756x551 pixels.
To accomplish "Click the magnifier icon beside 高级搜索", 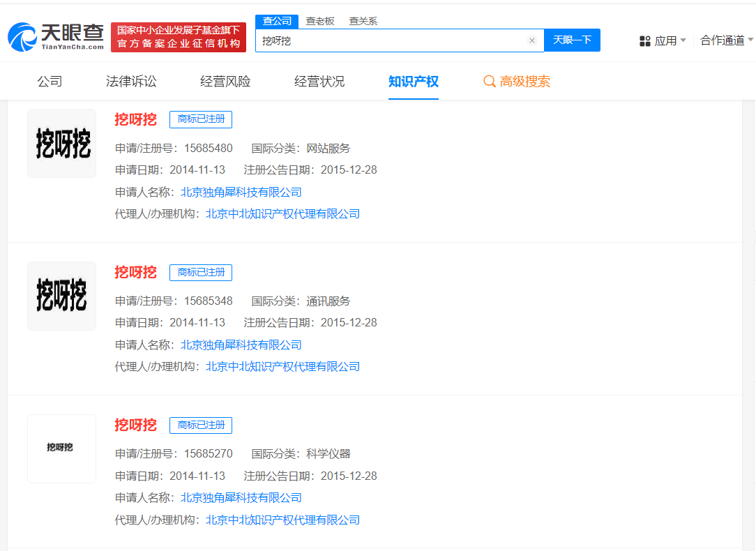I will pyautogui.click(x=490, y=81).
